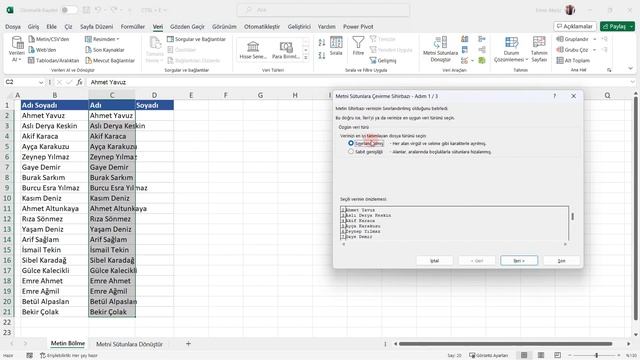640x360 pixels.
Task: Click column D header
Action: pyautogui.click(x=154, y=95)
